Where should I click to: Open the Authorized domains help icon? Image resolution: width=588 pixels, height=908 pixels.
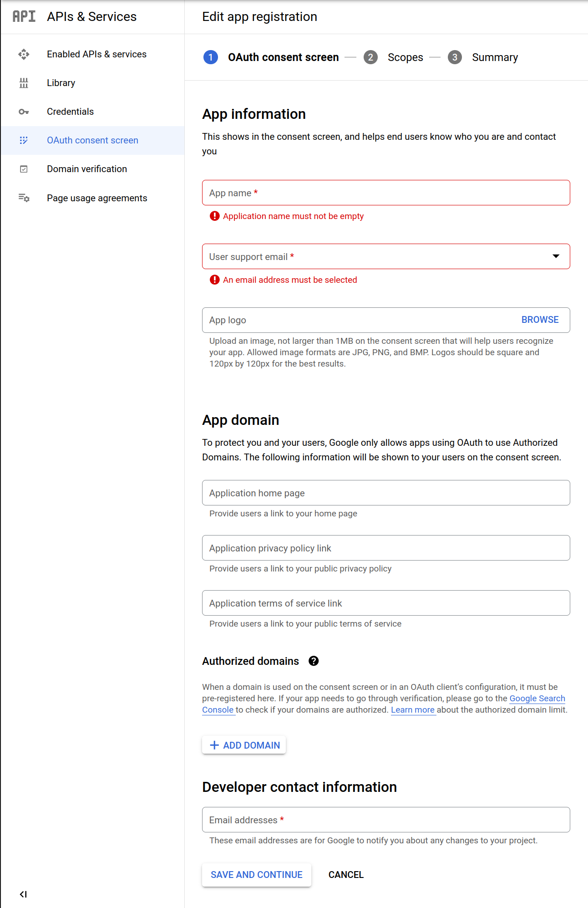(314, 661)
